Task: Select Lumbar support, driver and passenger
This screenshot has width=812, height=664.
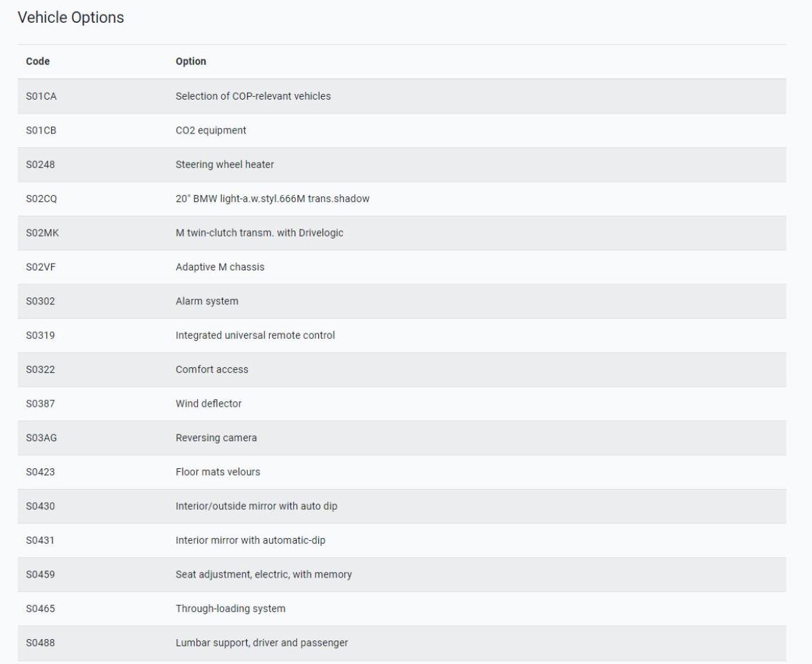Action: 261,643
